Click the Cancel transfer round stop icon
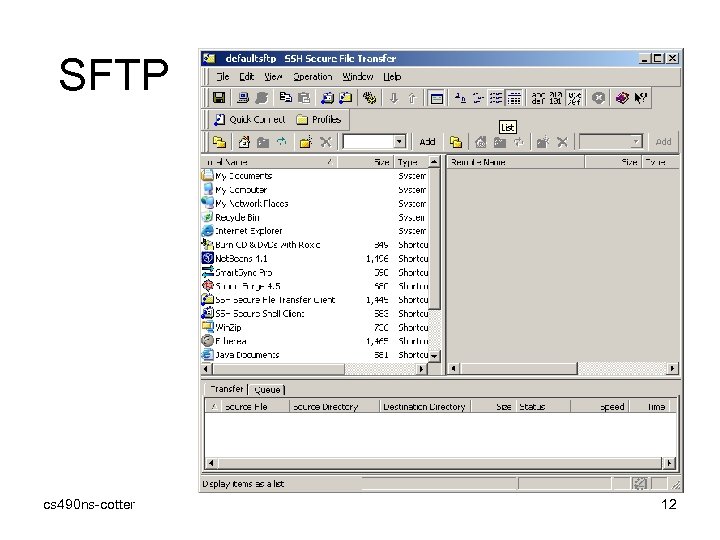Viewport: 720px width, 540px height. pos(598,98)
